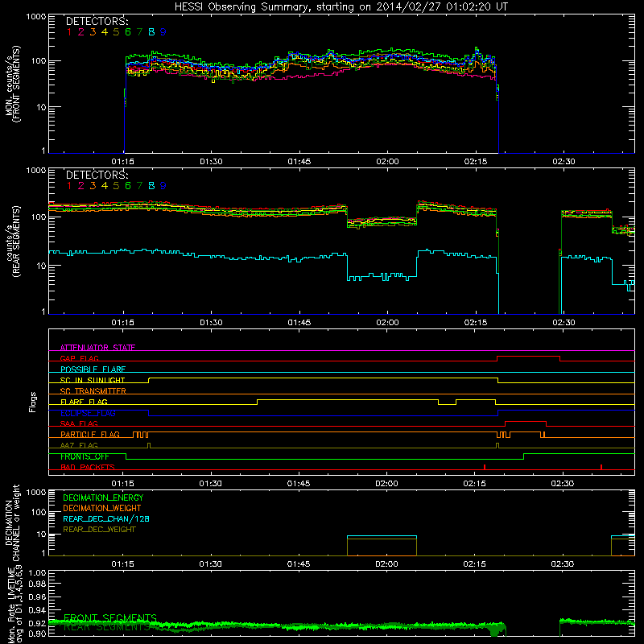Select detector 5 in the rear segments legend
Screen dimensions: 644x644
pos(116,186)
